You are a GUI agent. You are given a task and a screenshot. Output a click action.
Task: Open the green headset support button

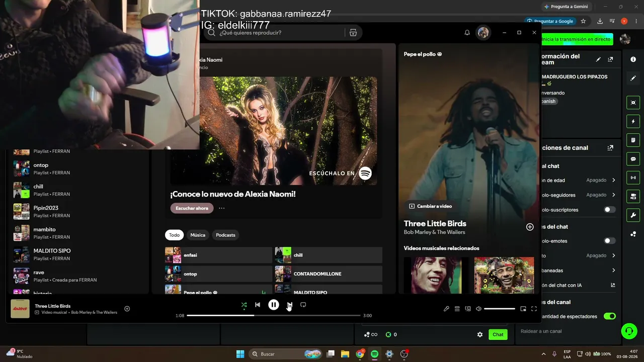click(x=629, y=331)
